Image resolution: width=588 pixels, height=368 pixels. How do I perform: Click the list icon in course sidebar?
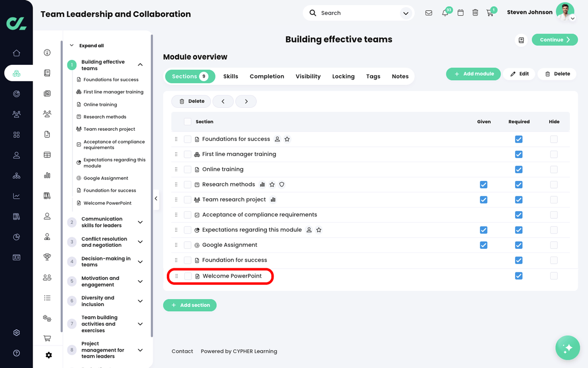47,298
